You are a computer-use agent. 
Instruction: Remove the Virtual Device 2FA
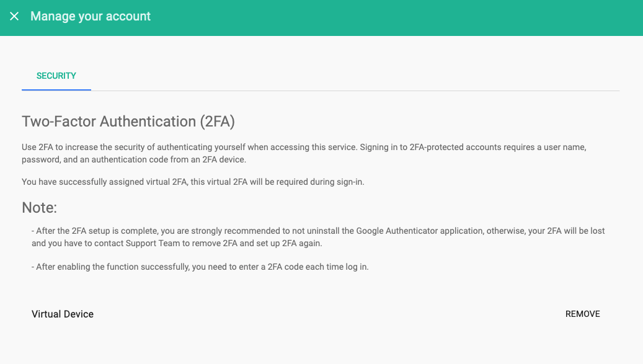[582, 314]
